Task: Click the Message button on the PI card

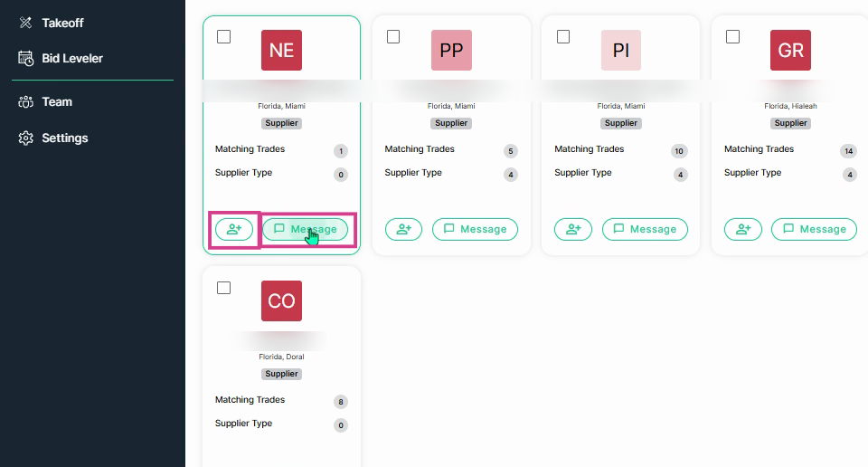Action: [x=645, y=229]
